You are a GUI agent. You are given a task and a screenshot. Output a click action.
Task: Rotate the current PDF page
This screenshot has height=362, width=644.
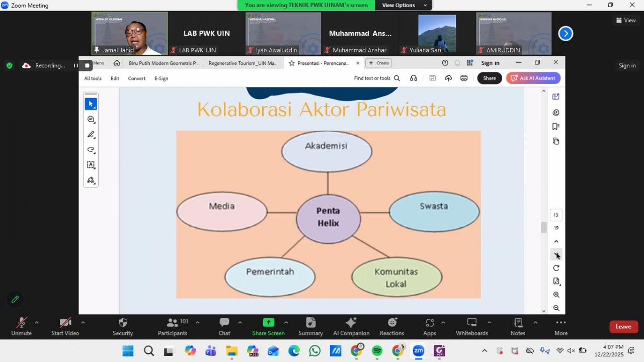[x=556, y=268]
